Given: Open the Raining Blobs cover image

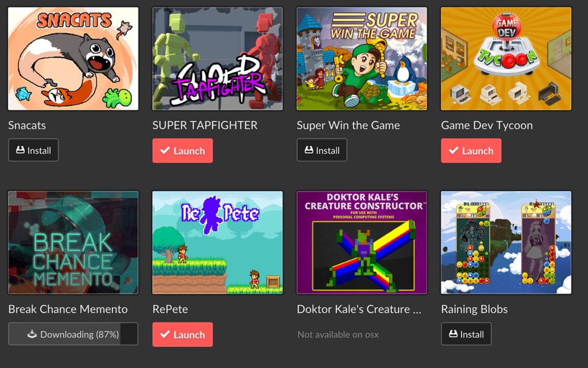Looking at the screenshot, I should [506, 243].
